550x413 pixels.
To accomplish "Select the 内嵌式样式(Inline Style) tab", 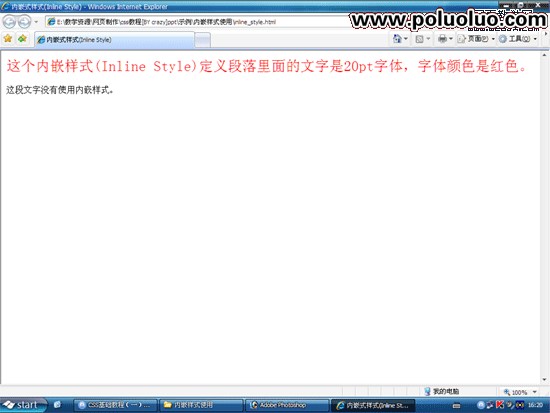I will [x=114, y=40].
